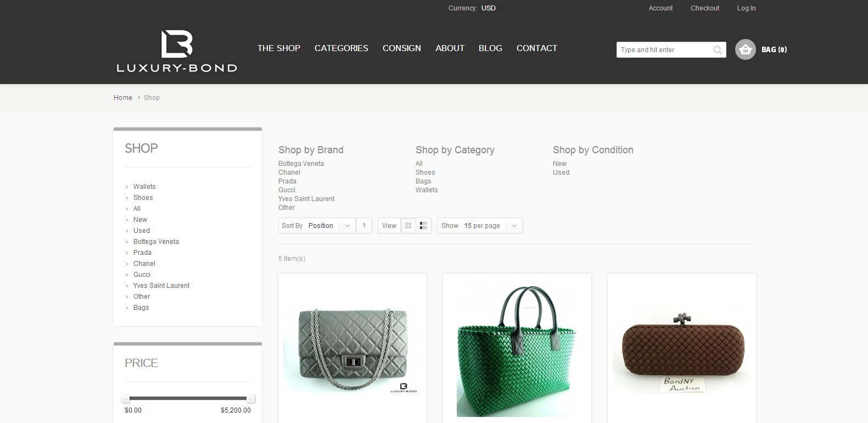
Task: Open THE SHOP menu
Action: (x=279, y=48)
